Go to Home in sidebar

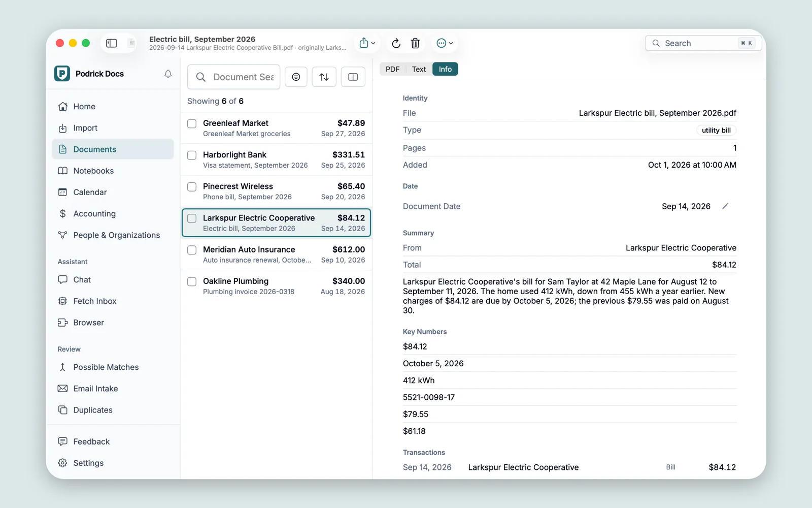(113, 106)
